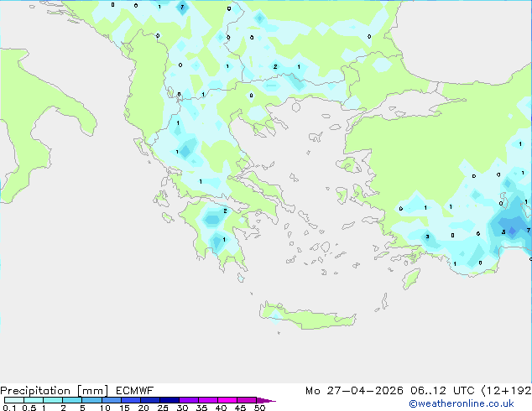The width and height of the screenshot is (532, 411).
Task: Click the 30–35 mm purple legend swatch
Action: pyautogui.click(x=188, y=400)
